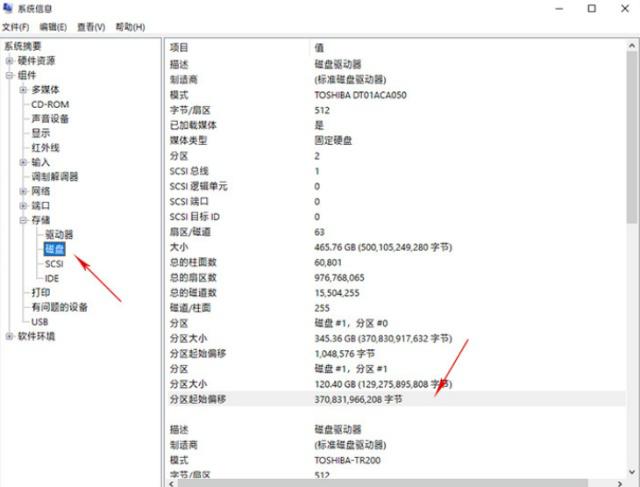Select the 已加载媒体 row

pyautogui.click(x=396, y=125)
